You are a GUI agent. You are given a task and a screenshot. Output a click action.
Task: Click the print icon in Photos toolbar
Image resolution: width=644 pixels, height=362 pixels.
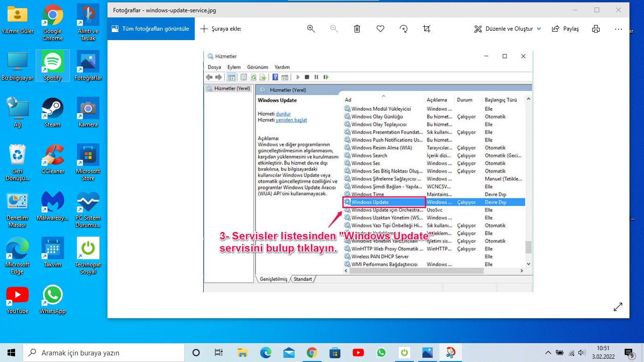tap(596, 29)
